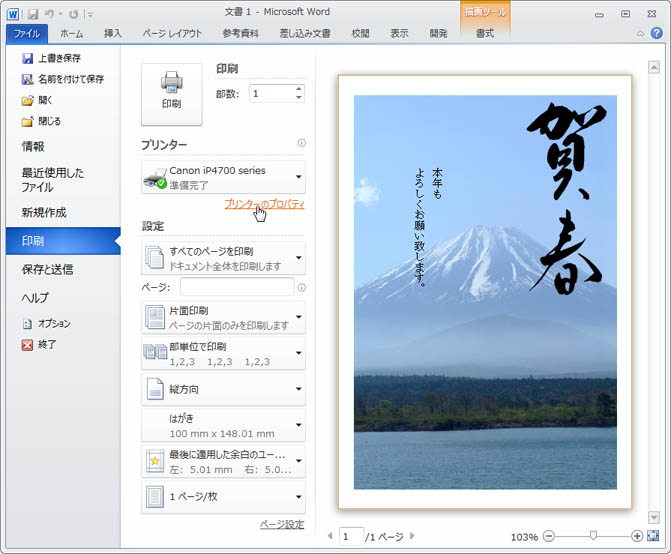Click the プリンターのプロパティ link

click(264, 203)
